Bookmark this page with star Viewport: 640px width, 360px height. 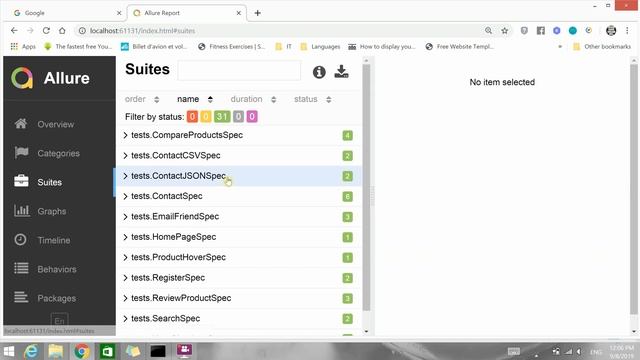point(504,31)
